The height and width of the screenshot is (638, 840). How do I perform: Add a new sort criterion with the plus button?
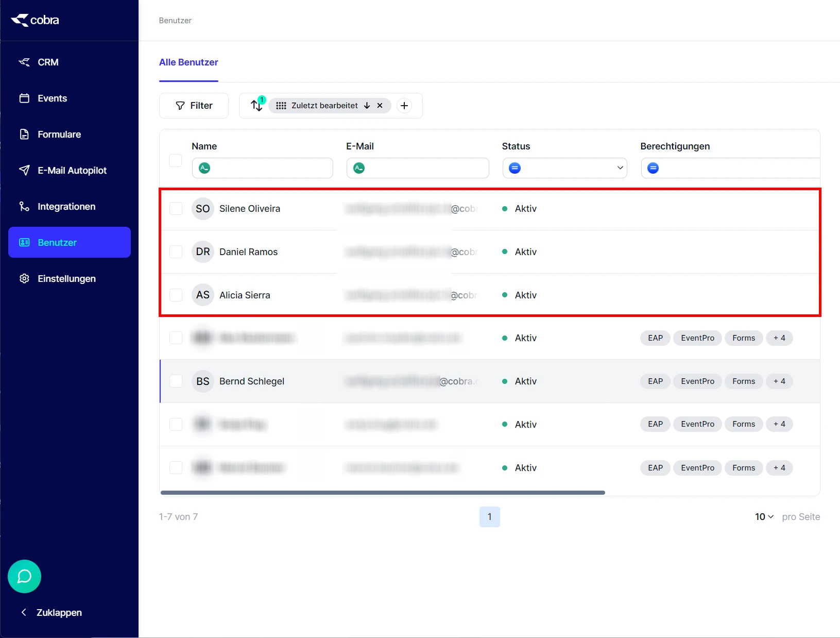click(x=404, y=105)
